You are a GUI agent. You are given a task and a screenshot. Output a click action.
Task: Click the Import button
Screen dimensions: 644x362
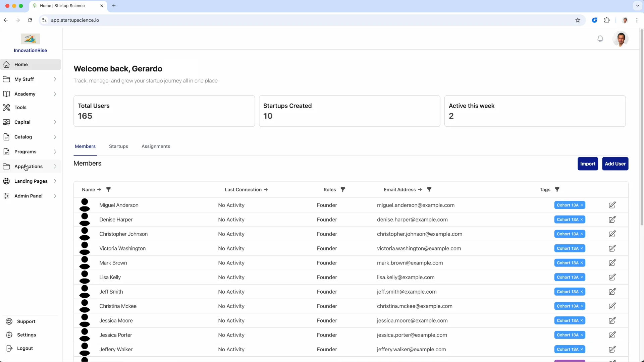click(588, 164)
